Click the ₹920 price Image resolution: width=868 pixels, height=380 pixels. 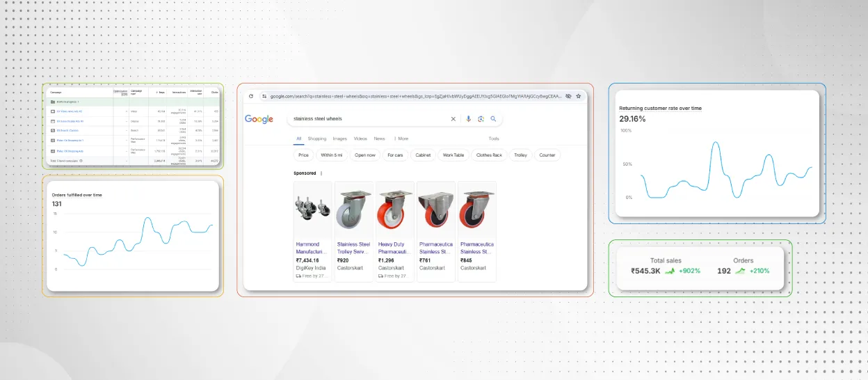pos(343,260)
